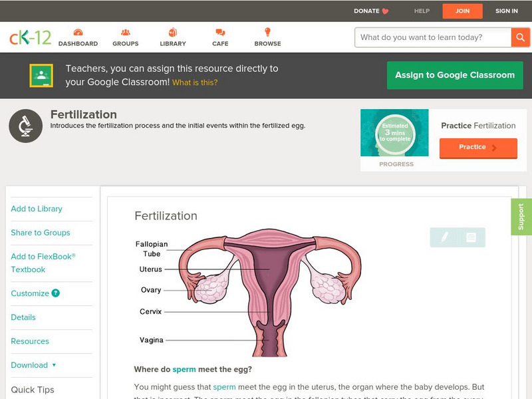Viewport: 532px width, 399px height.
Task: Click the 'Practice Fertilization' title text
Action: pyautogui.click(x=478, y=126)
